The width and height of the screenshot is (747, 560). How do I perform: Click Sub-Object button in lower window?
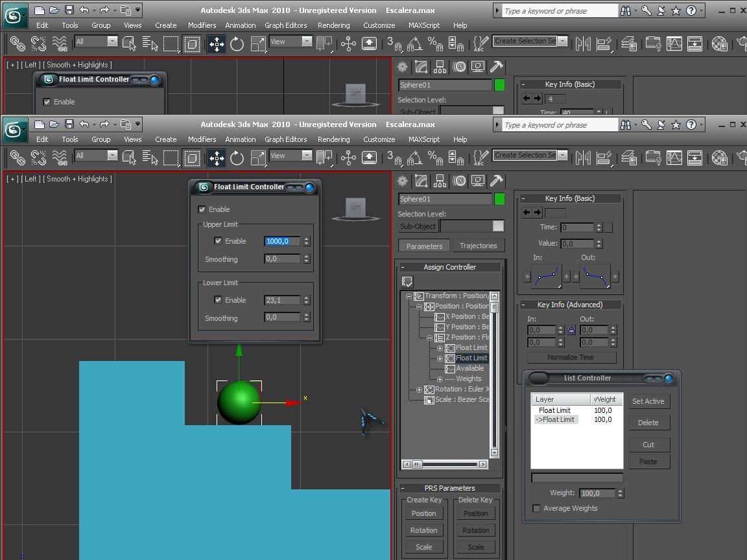click(418, 226)
